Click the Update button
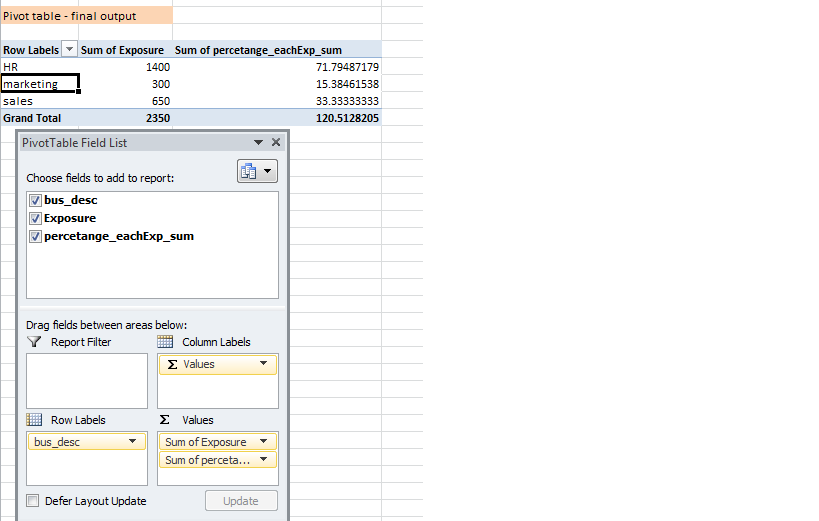819x521 pixels. point(241,501)
